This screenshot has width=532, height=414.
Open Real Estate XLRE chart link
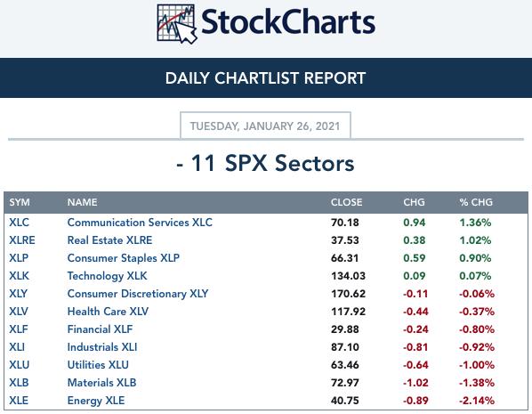[109, 240]
